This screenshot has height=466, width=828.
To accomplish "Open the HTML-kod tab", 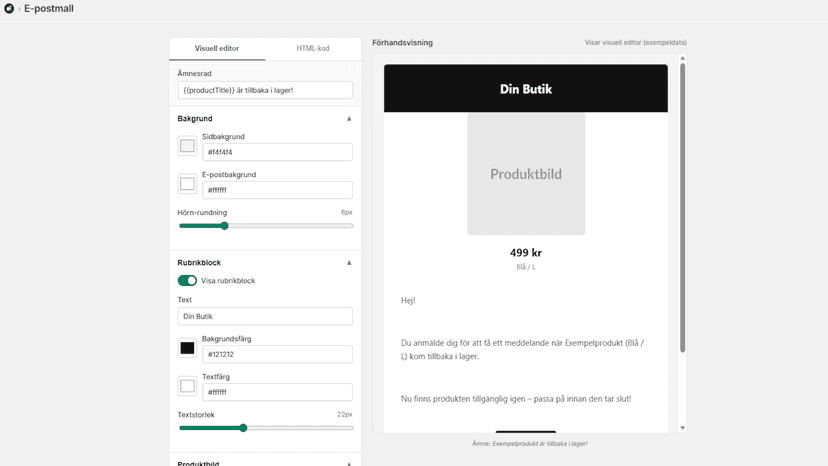I will pos(313,49).
